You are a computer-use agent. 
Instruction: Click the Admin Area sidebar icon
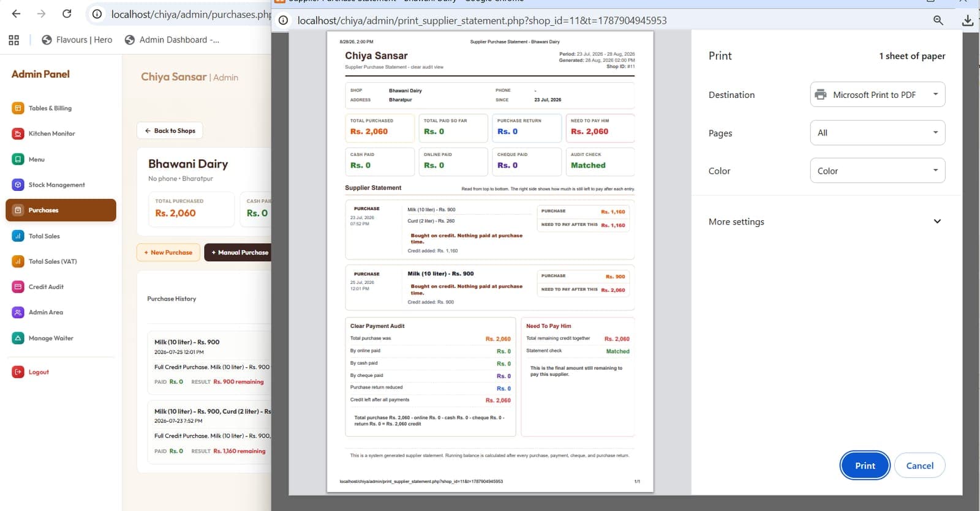pyautogui.click(x=18, y=312)
